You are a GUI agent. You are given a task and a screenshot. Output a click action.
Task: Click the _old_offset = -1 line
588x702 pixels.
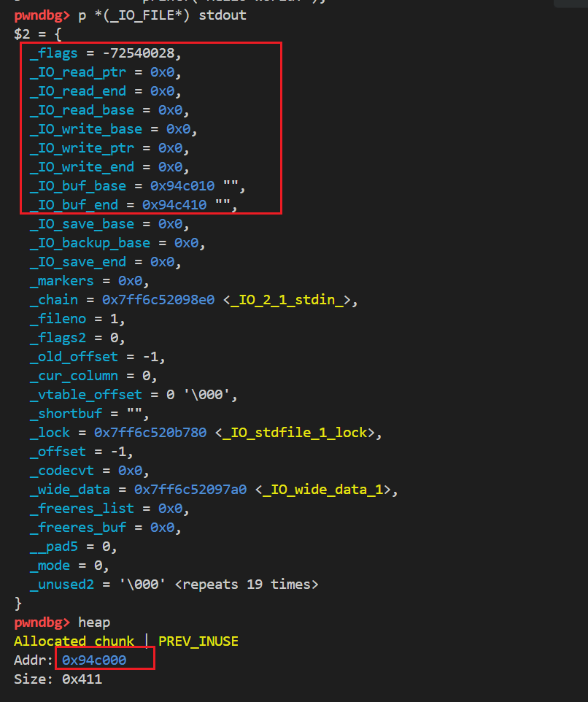click(98, 357)
